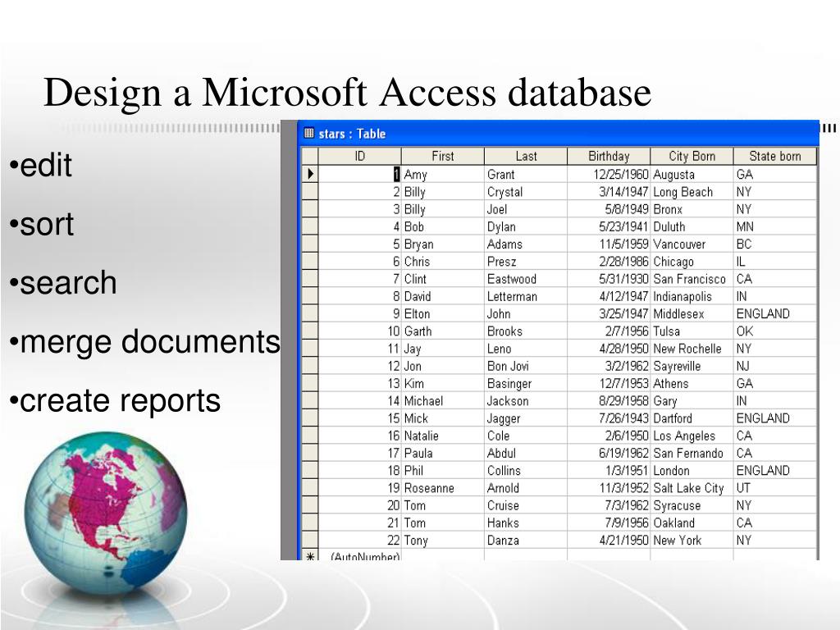This screenshot has height=630, width=840.
Task: Click the last name cell Grant
Action: pos(526,174)
